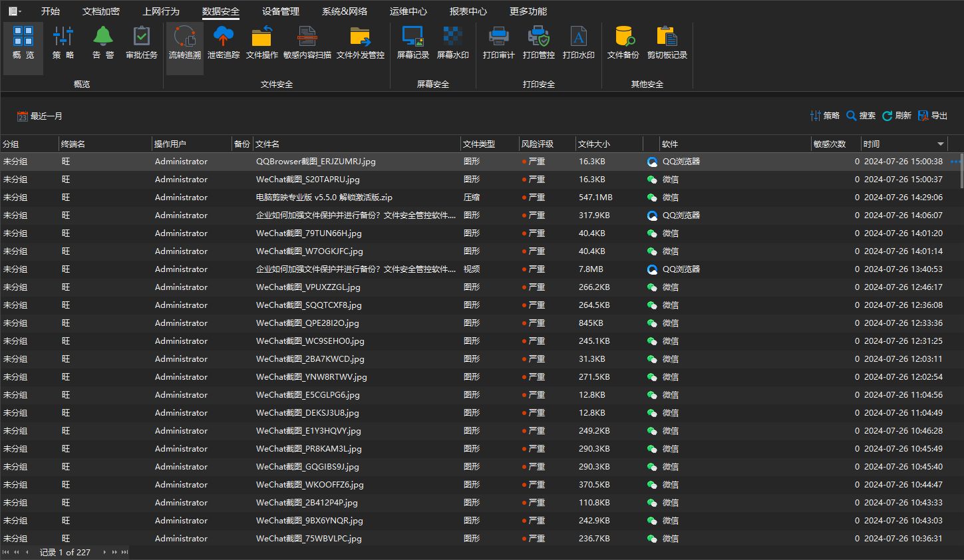Image resolution: width=964 pixels, height=560 pixels.
Task: Jump to the last record arrow
Action: 124,552
